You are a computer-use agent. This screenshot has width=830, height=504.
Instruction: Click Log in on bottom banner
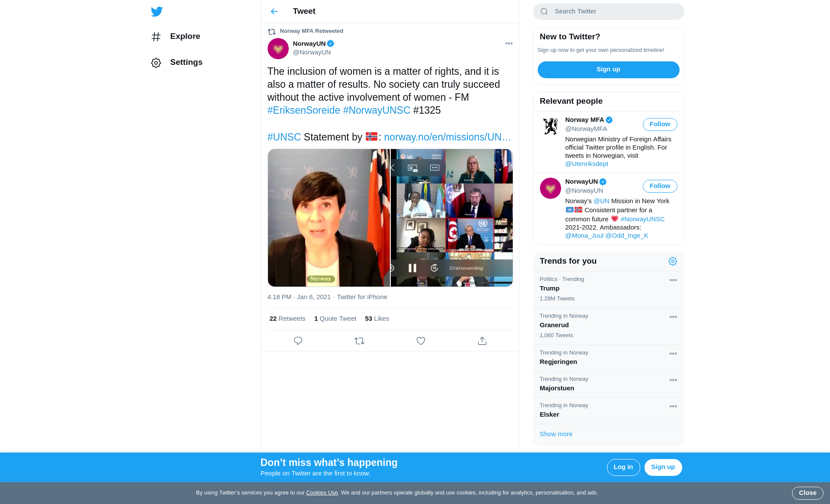tap(623, 467)
